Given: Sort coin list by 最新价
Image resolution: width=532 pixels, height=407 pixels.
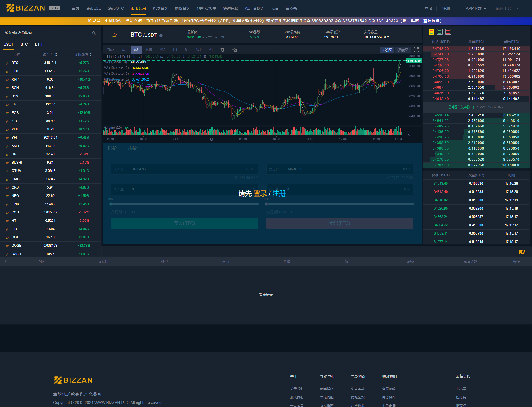Looking at the screenshot, I should [x=50, y=55].
